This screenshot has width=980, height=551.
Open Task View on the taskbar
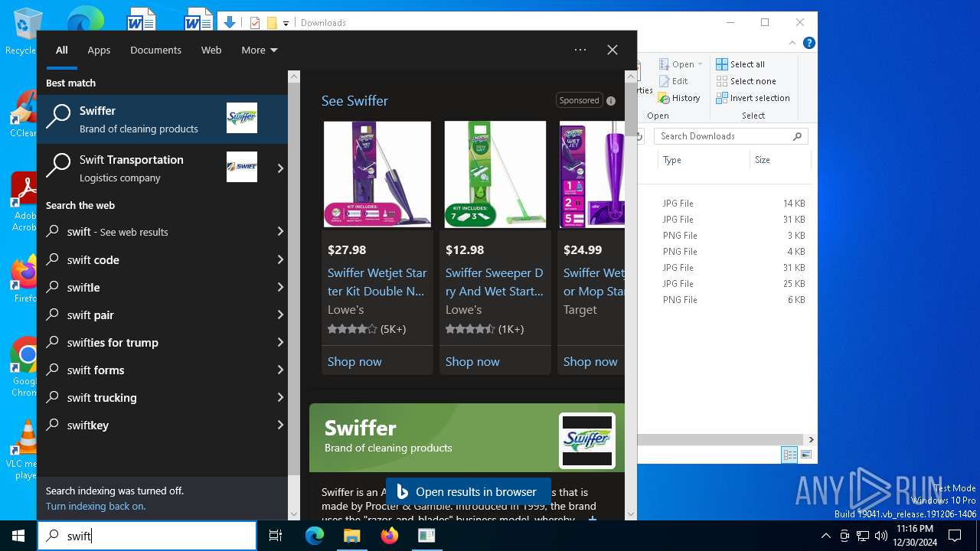tap(276, 536)
